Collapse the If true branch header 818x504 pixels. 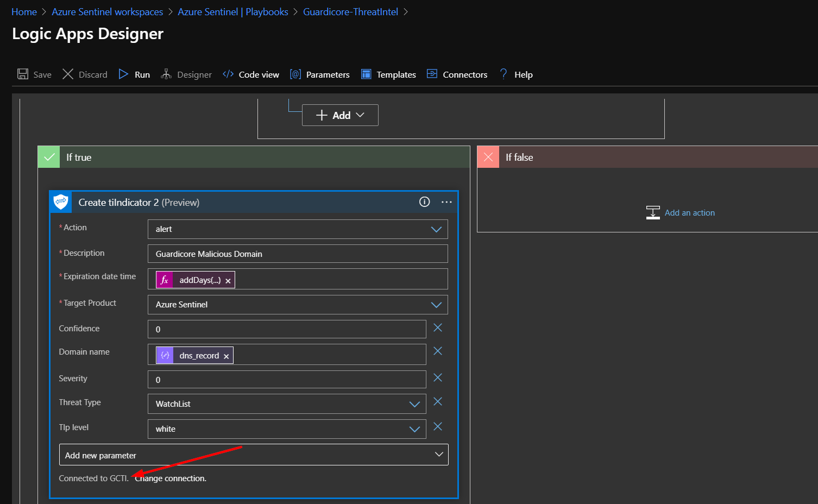click(254, 157)
